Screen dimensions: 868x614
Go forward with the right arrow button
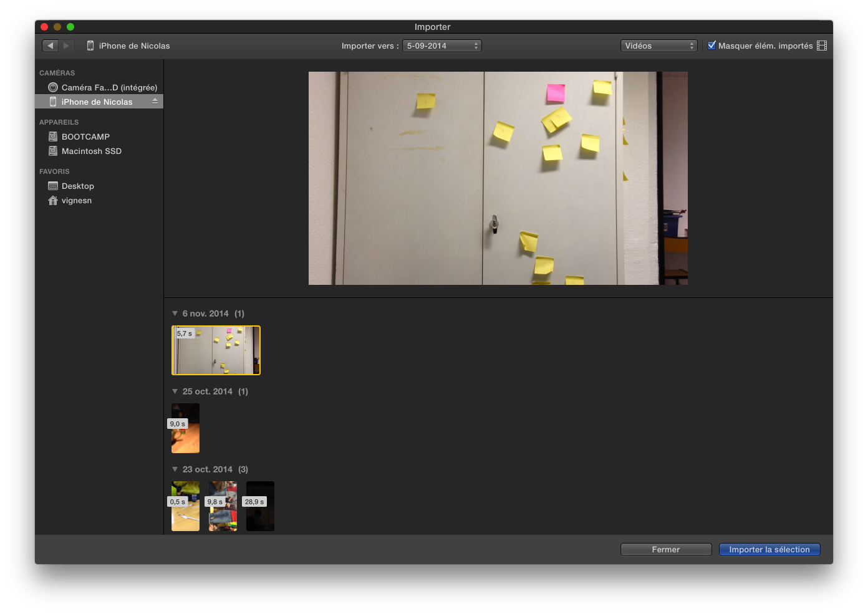[x=67, y=46]
